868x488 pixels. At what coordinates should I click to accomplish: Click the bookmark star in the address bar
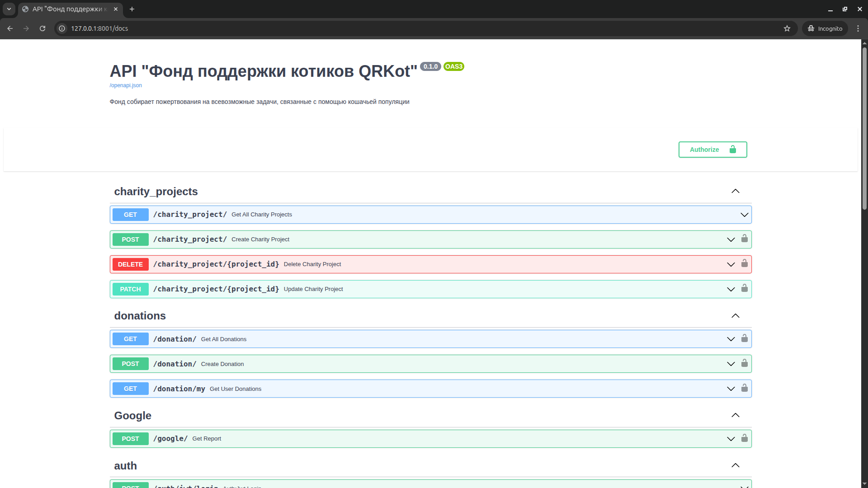787,28
